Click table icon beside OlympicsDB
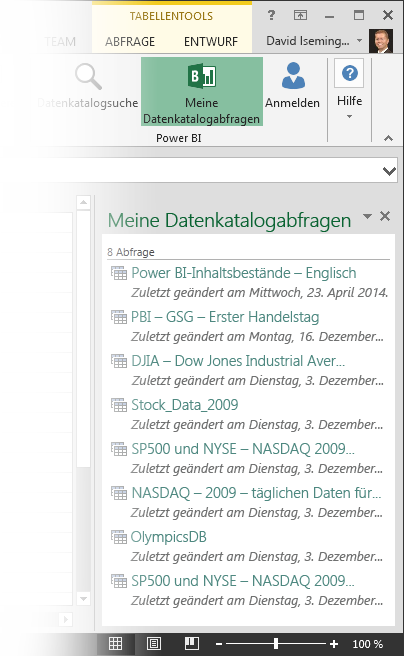This screenshot has height=656, width=404. point(119,537)
